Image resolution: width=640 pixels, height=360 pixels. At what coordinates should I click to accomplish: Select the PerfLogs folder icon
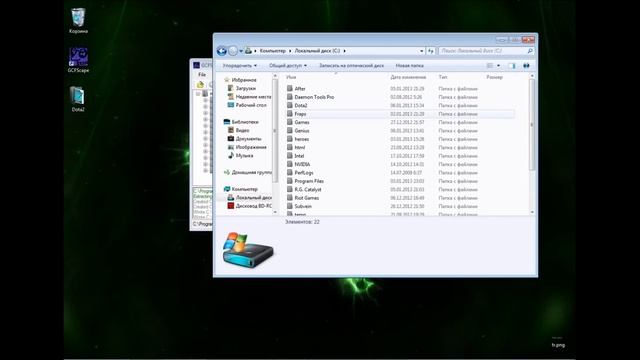[x=290, y=173]
